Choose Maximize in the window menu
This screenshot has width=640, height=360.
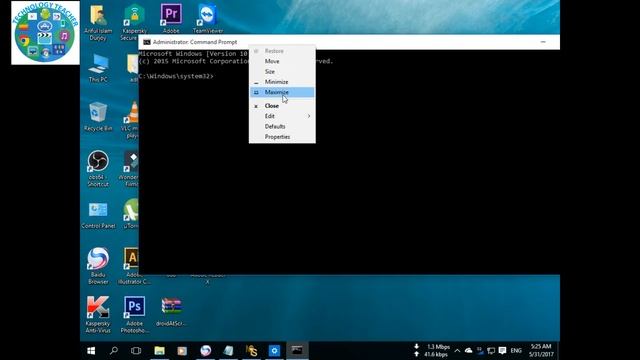(x=282, y=92)
